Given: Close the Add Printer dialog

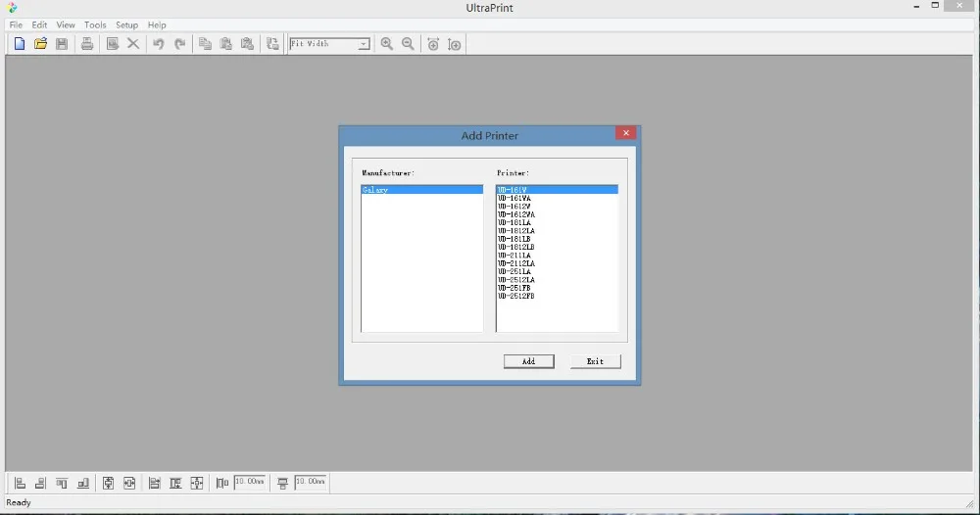Looking at the screenshot, I should click(625, 133).
